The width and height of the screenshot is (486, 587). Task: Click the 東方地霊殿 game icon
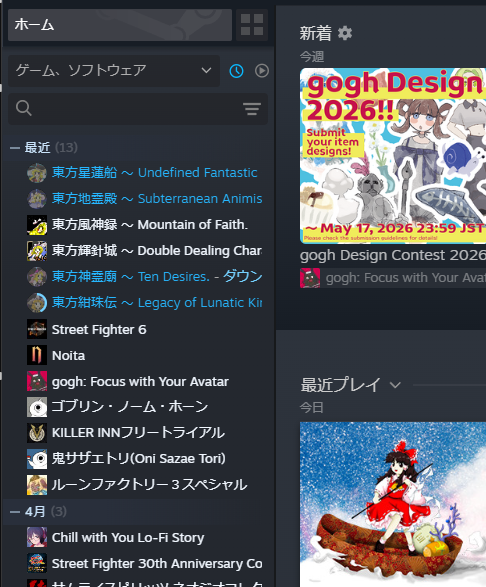[x=37, y=199]
